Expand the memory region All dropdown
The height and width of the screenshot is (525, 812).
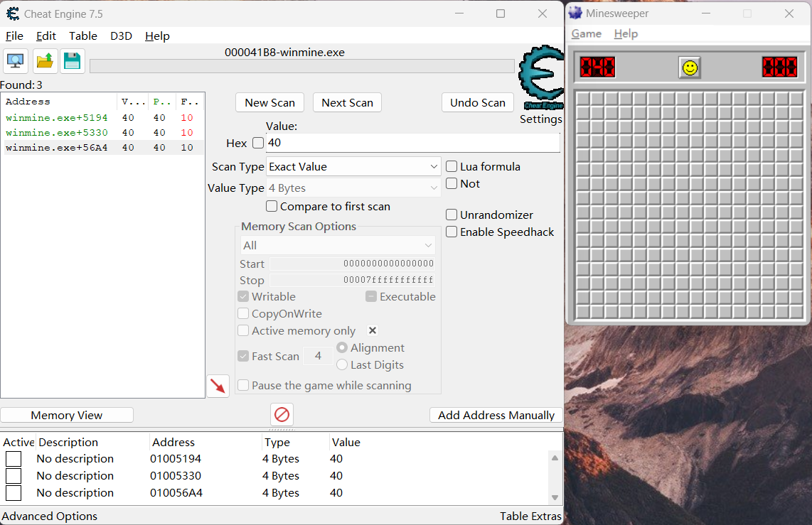click(338, 245)
